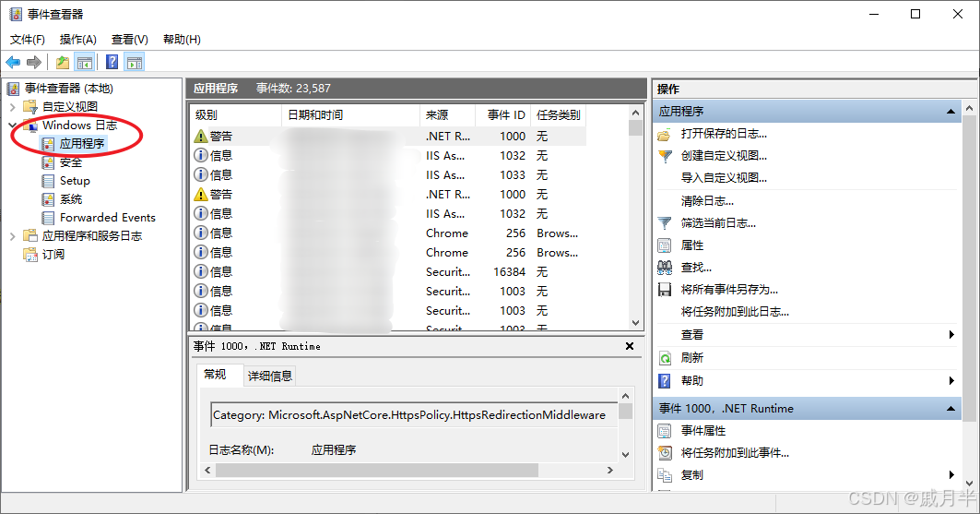Open the 帮助(H) menu

click(182, 40)
